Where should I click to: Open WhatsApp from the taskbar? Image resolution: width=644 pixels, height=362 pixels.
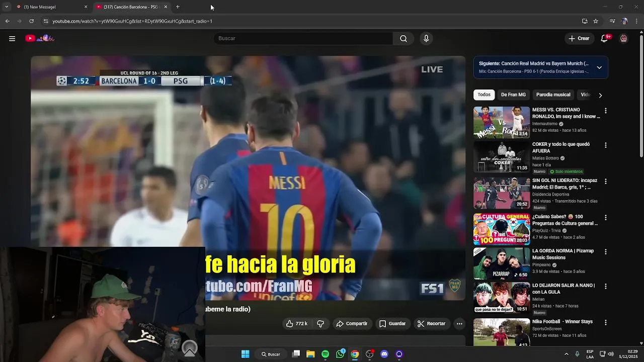[x=340, y=354]
